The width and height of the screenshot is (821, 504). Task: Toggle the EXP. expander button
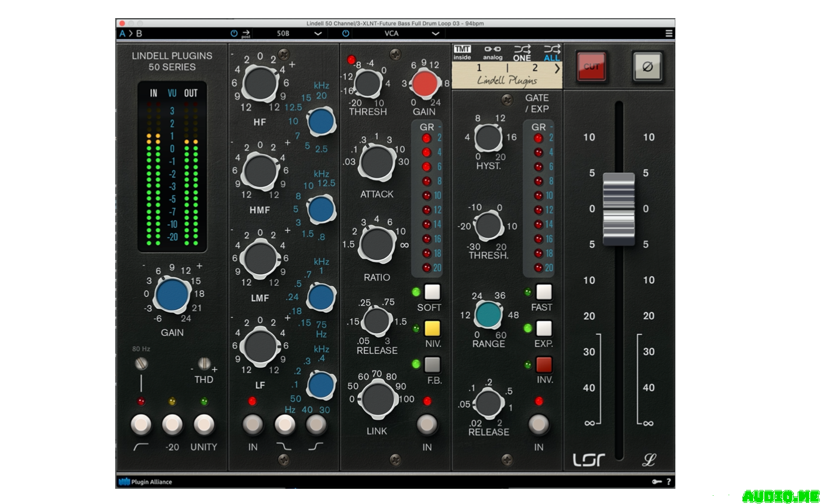(x=544, y=328)
